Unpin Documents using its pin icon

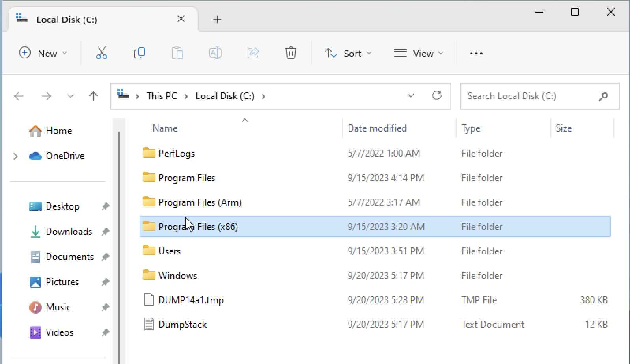point(105,257)
